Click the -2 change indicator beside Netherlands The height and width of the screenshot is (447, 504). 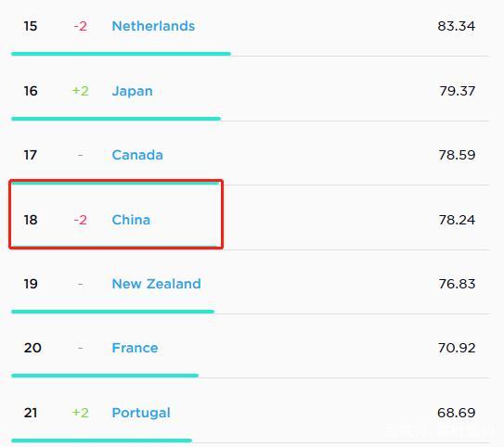(x=81, y=26)
